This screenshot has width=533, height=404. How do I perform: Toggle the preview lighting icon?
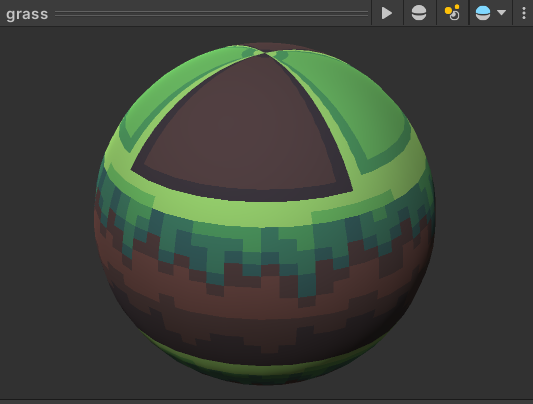point(452,13)
